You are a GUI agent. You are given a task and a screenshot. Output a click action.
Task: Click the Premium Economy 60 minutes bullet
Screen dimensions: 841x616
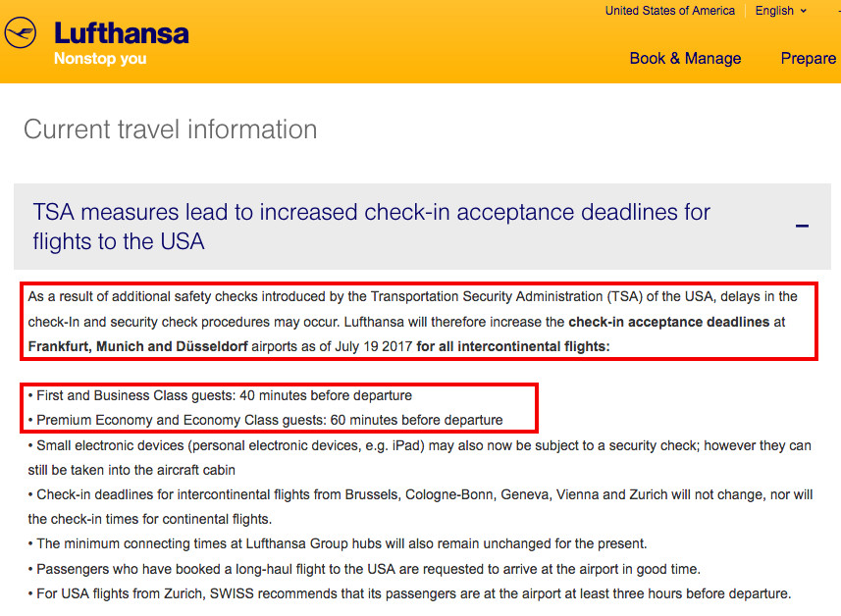tap(266, 420)
